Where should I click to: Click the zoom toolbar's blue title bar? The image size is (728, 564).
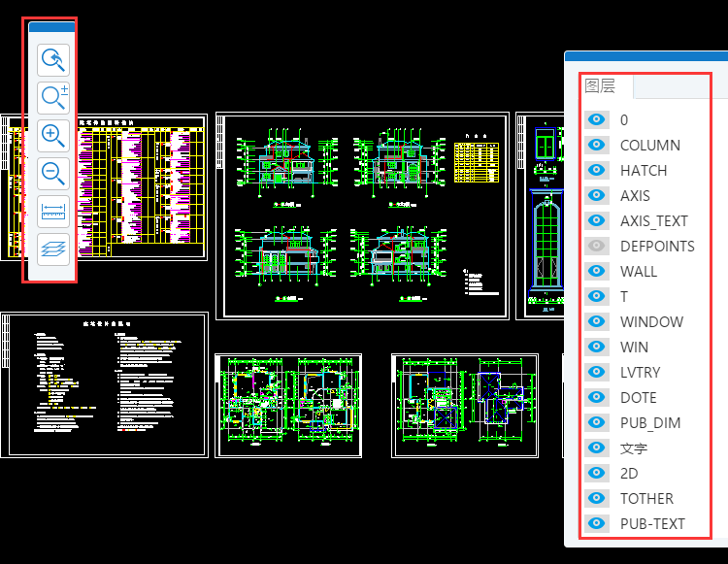52,27
